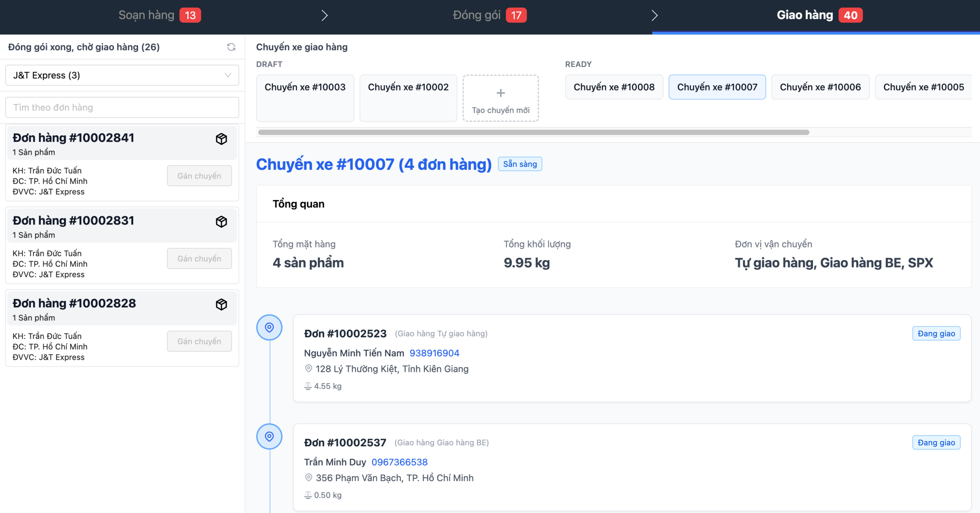Click package icon on order #10002831
Image resolution: width=980 pixels, height=513 pixels.
point(221,221)
